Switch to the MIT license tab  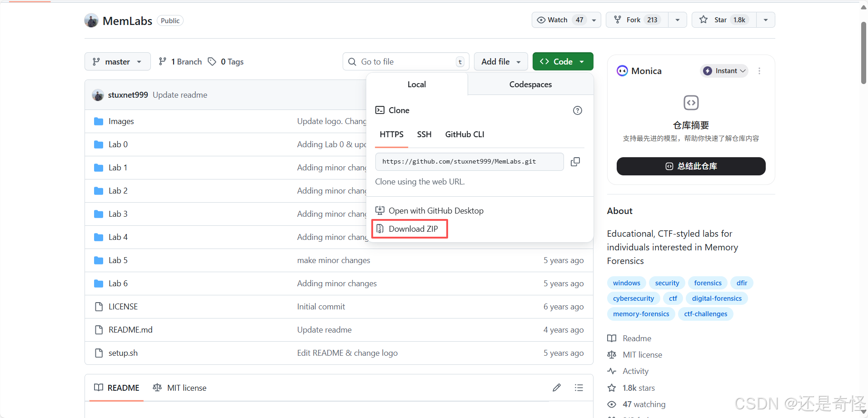click(x=180, y=388)
